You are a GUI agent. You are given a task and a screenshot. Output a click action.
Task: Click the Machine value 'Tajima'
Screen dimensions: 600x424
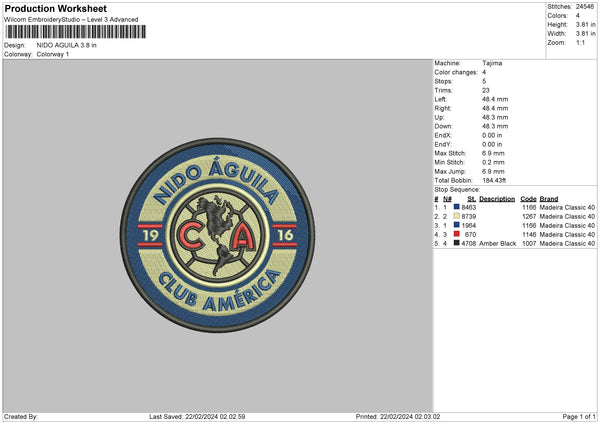(492, 63)
